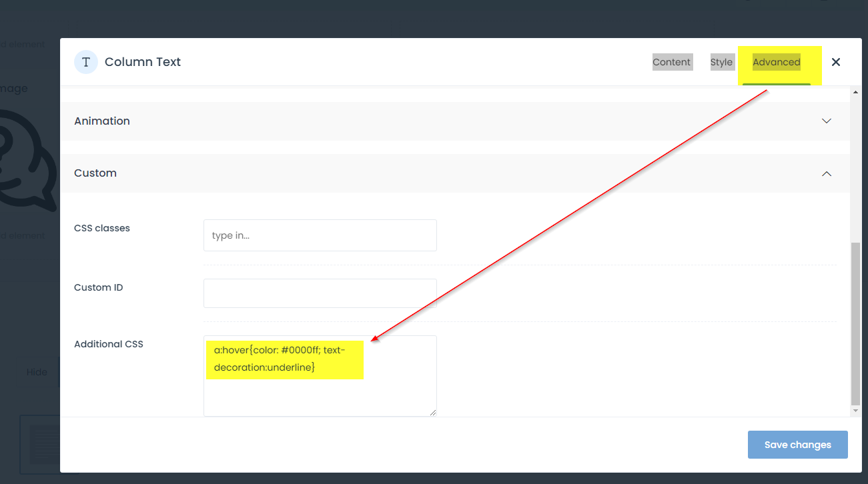Click the Custom ID label

99,287
